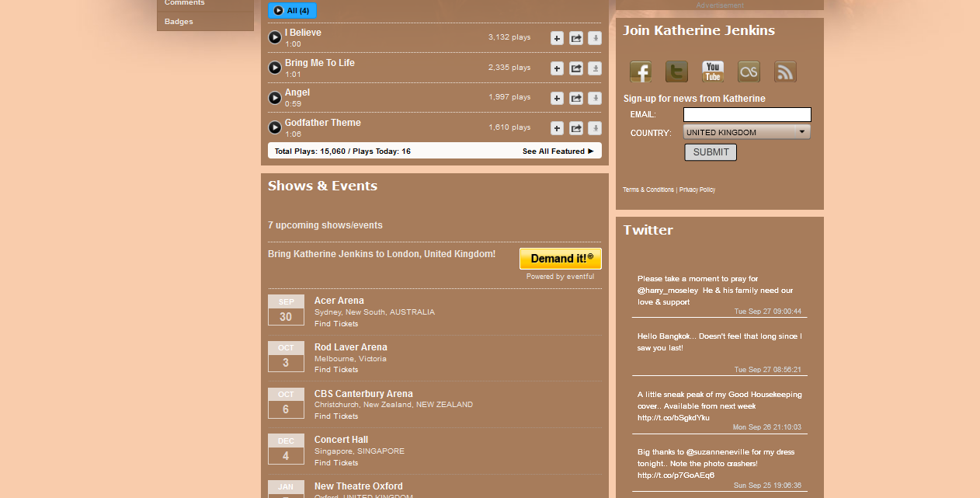The image size is (980, 498).
Task: Click the 3,132 plays count
Action: pyautogui.click(x=509, y=37)
